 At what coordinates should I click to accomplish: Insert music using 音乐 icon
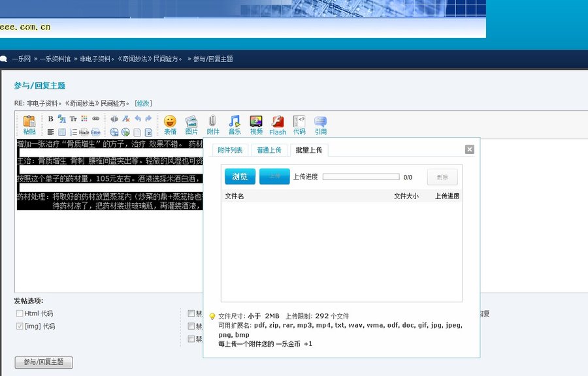tap(235, 124)
